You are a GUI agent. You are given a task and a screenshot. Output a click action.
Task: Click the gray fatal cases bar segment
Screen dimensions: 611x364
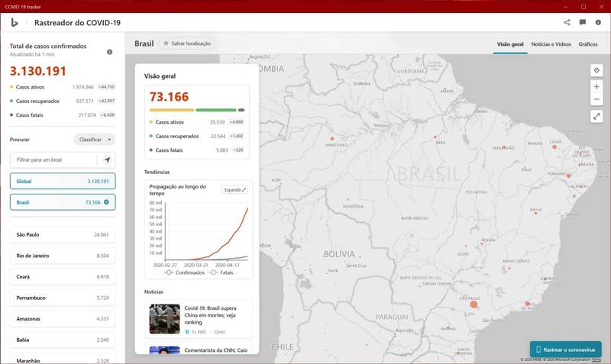(x=241, y=110)
